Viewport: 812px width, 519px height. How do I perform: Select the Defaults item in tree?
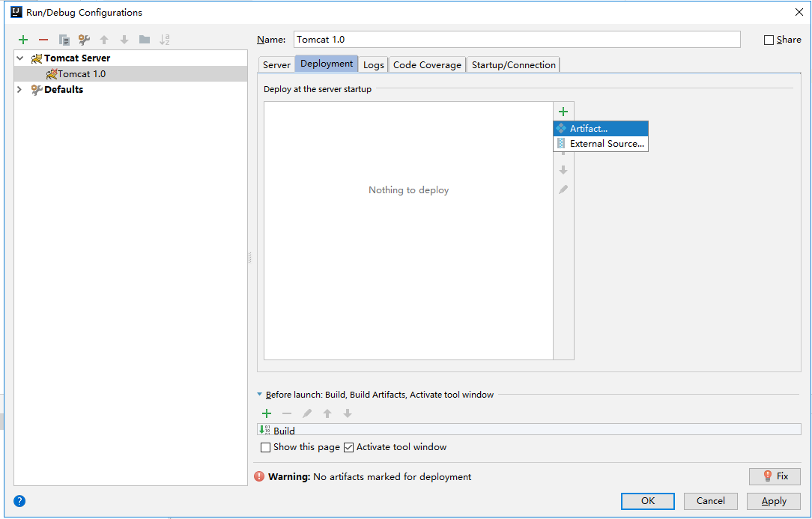click(64, 90)
